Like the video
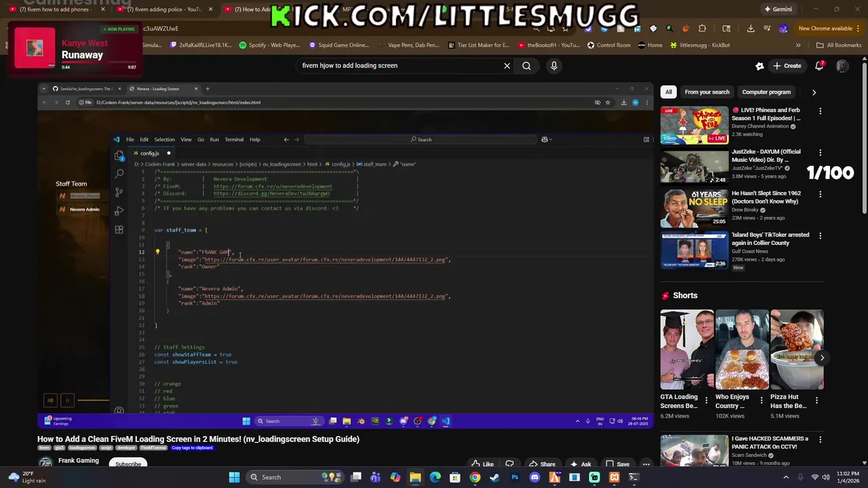Screen dimensions: 868x488 coord(483,464)
